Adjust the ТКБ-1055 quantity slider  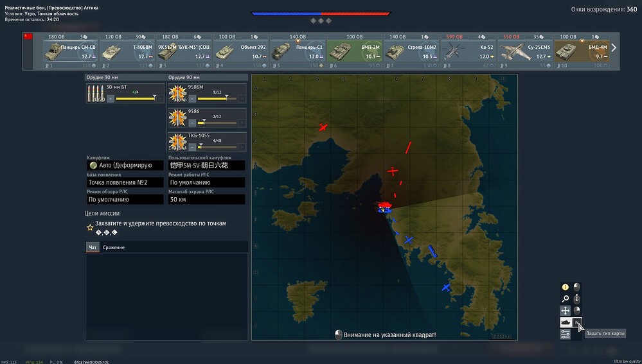pos(217,147)
